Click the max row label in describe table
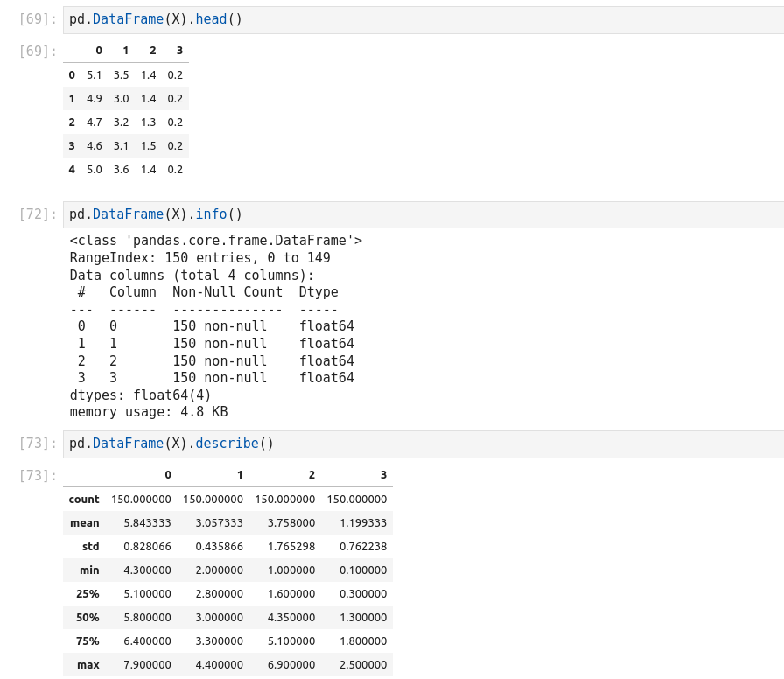Viewport: 784px width, 679px height. [x=87, y=665]
